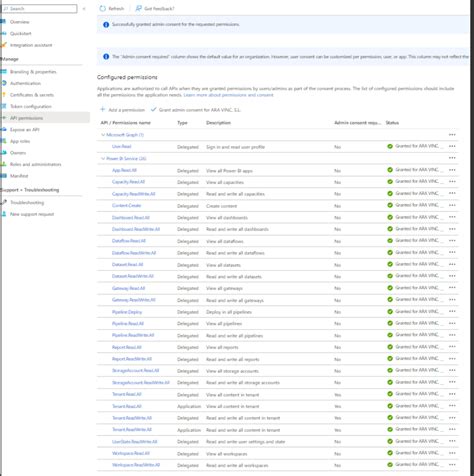Open more options for Dashboard.ReadWrite.All row

pyautogui.click(x=452, y=229)
